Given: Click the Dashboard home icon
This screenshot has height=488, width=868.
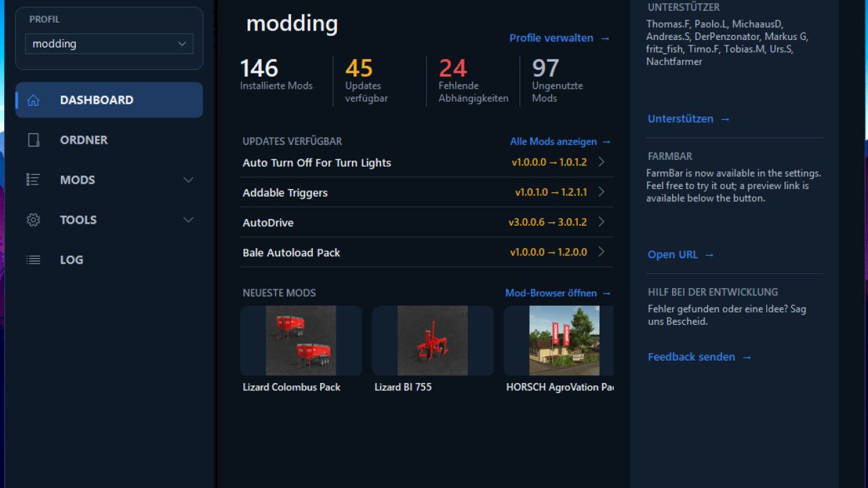Looking at the screenshot, I should (x=33, y=100).
